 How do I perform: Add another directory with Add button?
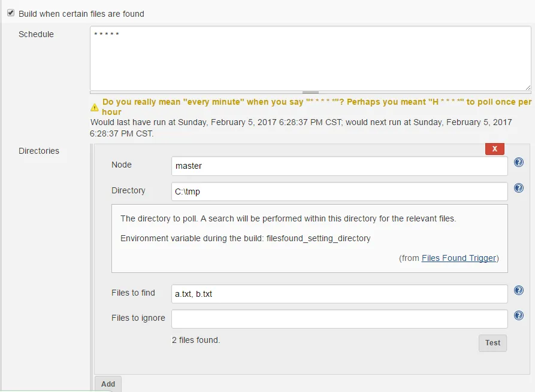(108, 384)
